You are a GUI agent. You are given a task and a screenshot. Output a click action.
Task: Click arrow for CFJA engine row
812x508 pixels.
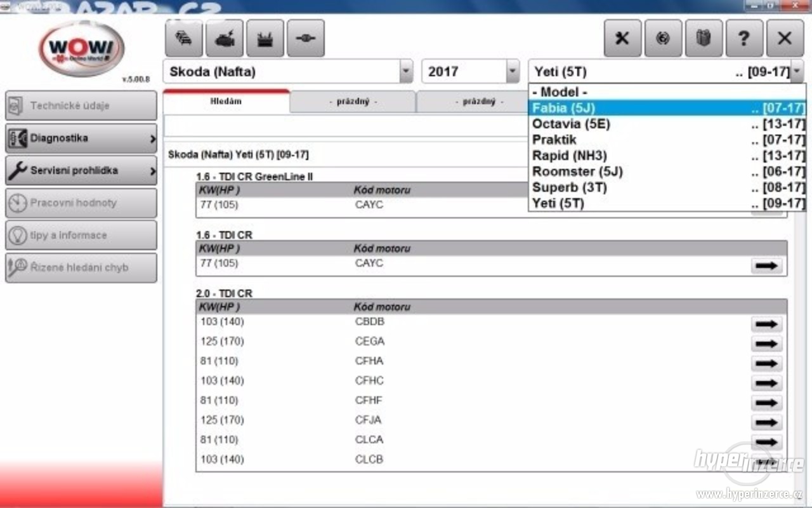(766, 422)
